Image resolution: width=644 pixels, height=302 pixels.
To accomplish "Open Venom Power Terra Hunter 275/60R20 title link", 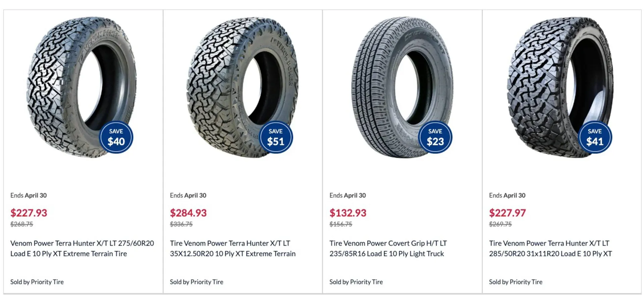I will [82, 248].
